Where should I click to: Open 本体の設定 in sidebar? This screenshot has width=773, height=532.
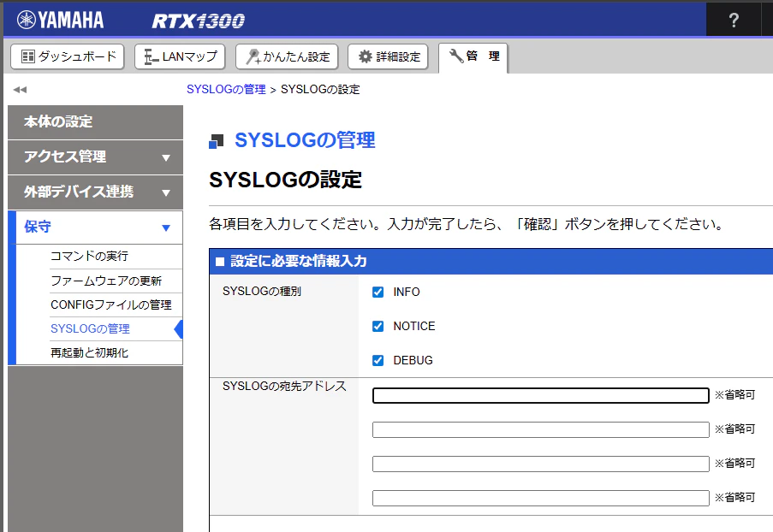tap(95, 121)
